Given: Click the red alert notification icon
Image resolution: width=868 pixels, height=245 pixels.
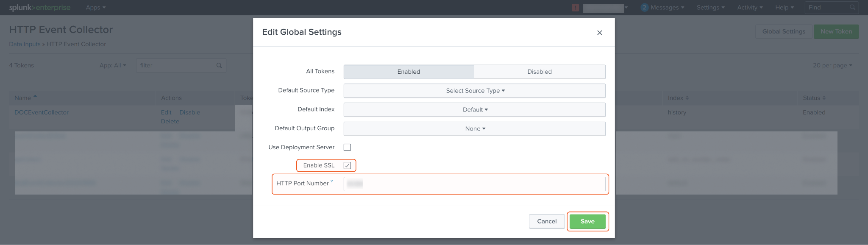Looking at the screenshot, I should point(575,8).
